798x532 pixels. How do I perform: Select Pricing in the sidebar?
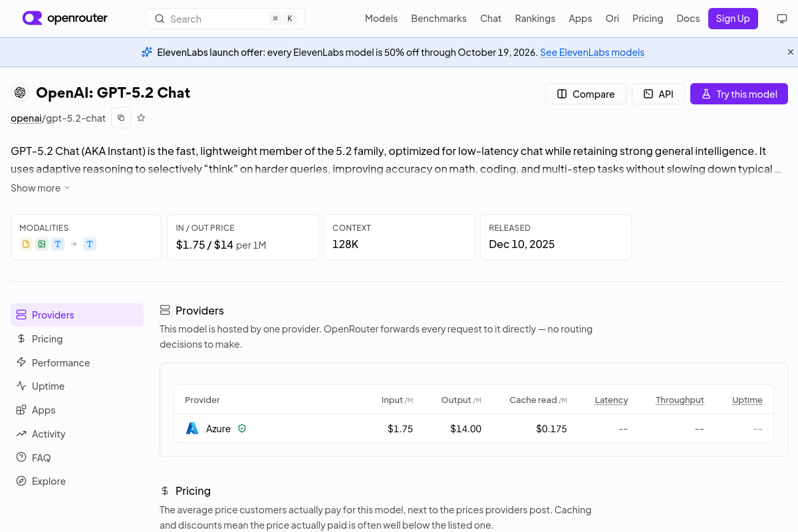click(77, 338)
